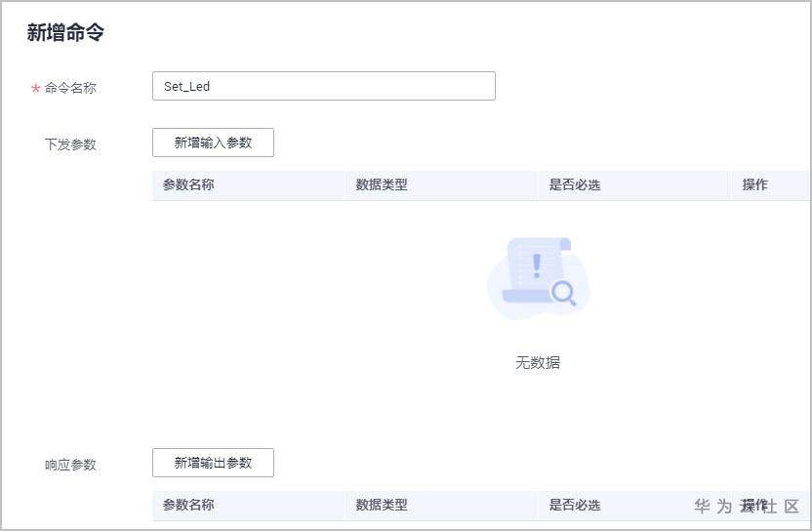Click the 新增命令 dialog title
Viewport: 812px width, 531px height.
point(65,32)
